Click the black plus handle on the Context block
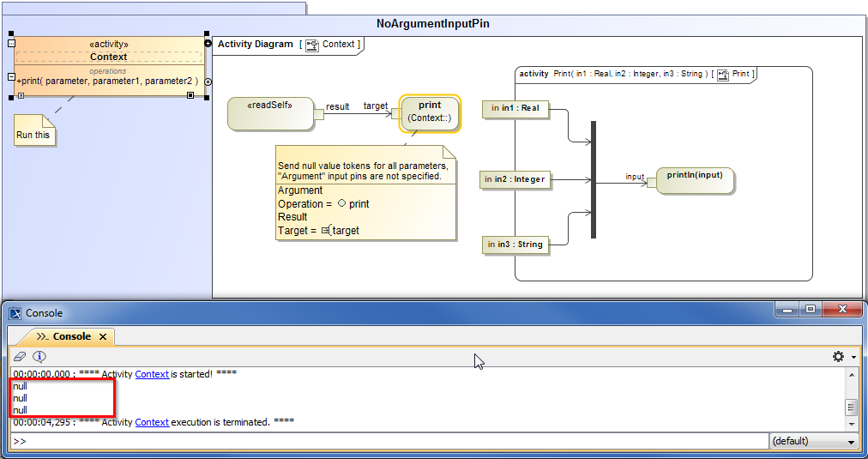The height and width of the screenshot is (459, 868). (x=208, y=44)
